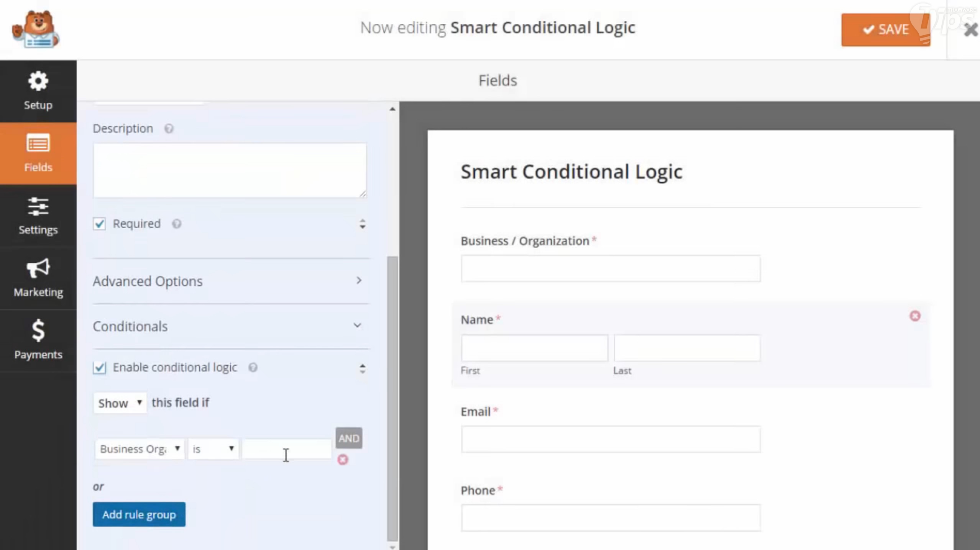The image size is (980, 550).
Task: Click the WPForms bear mascot logo
Action: 35,29
